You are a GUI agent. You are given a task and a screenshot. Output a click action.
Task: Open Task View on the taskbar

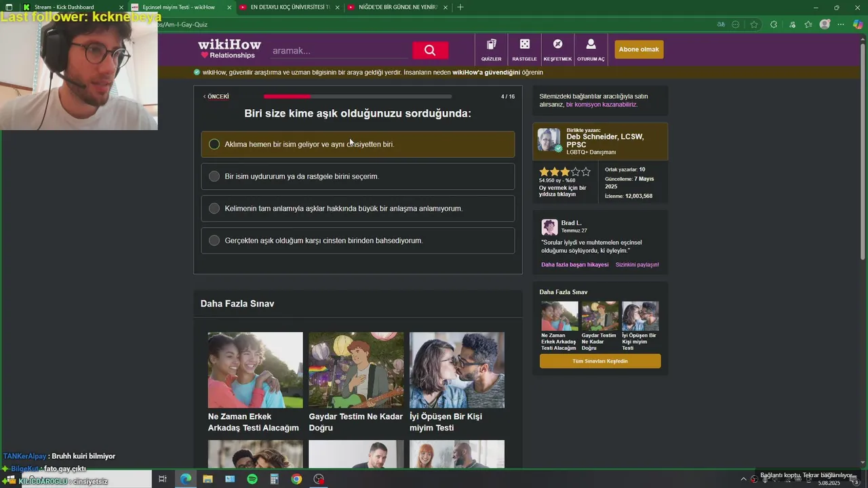(163, 479)
